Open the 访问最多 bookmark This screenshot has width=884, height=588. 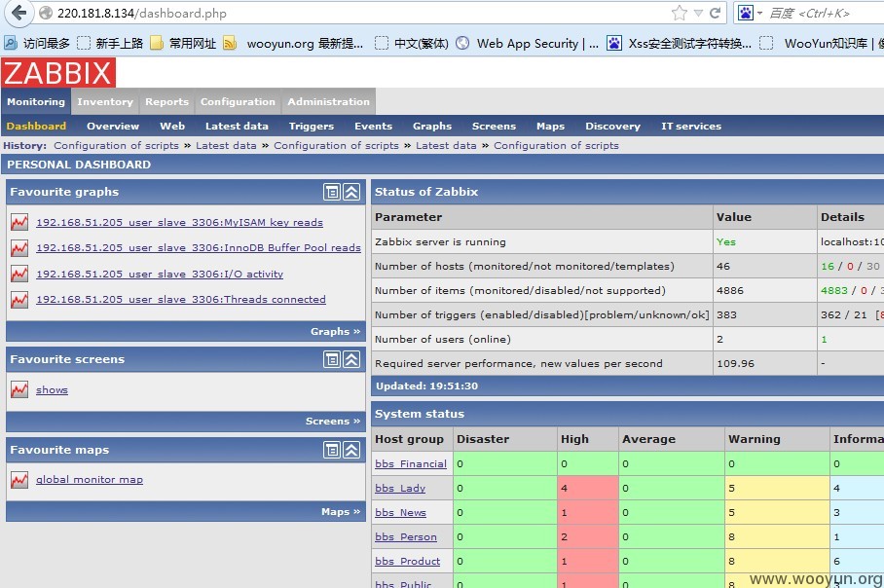(x=37, y=44)
